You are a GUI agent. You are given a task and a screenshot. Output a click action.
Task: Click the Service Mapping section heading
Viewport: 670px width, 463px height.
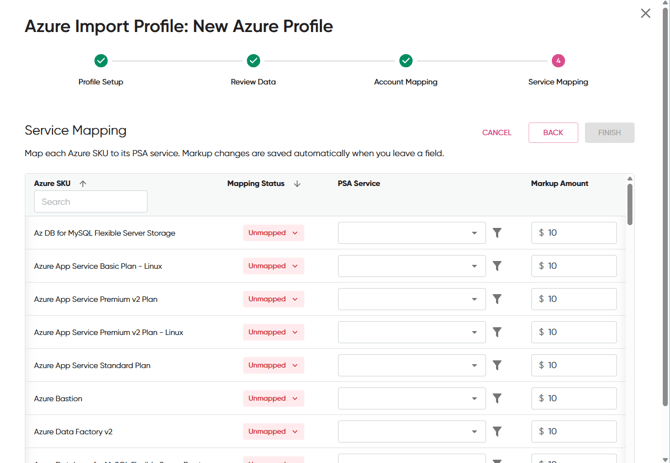(x=76, y=131)
